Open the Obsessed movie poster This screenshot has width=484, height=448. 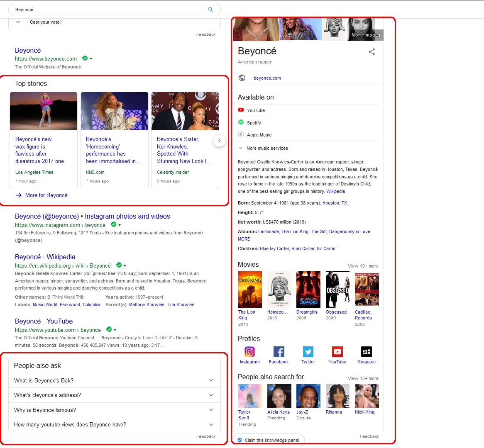[338, 290]
